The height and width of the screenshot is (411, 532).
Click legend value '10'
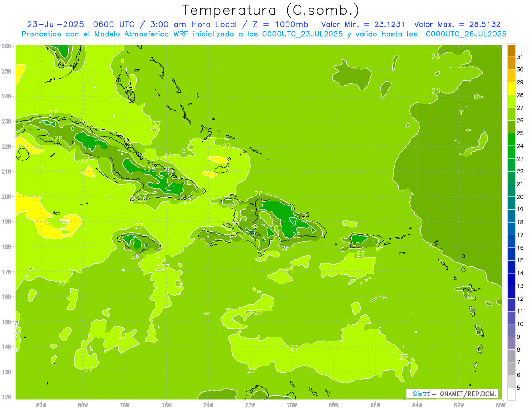point(520,324)
